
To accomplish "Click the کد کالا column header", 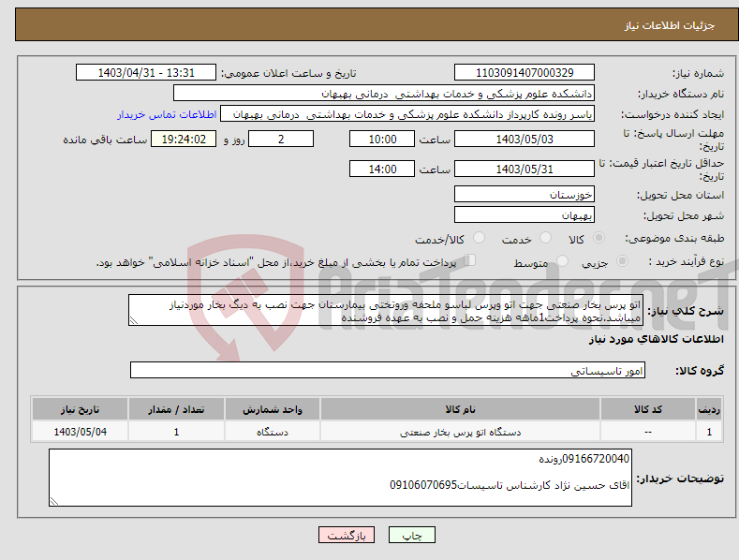I will 648,409.
